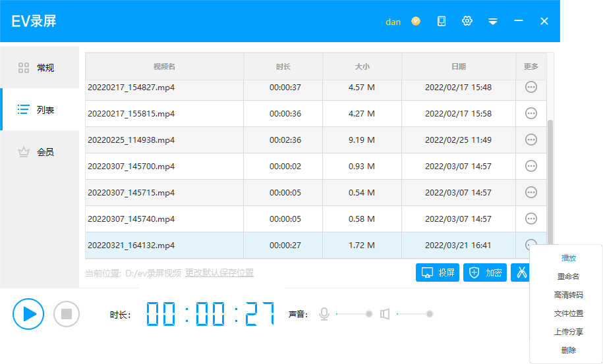This screenshot has height=364, width=603.
Task: Open settings gear icon
Action: [x=467, y=21]
